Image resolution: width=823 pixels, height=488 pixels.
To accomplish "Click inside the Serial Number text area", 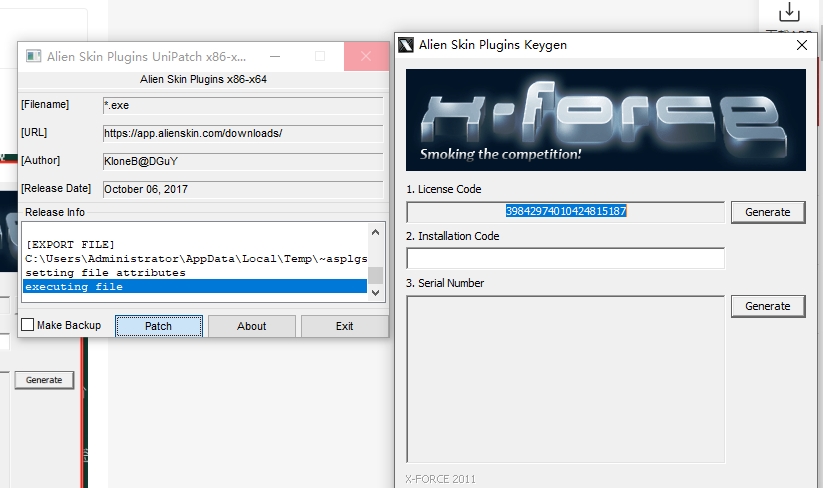I will 566,379.
